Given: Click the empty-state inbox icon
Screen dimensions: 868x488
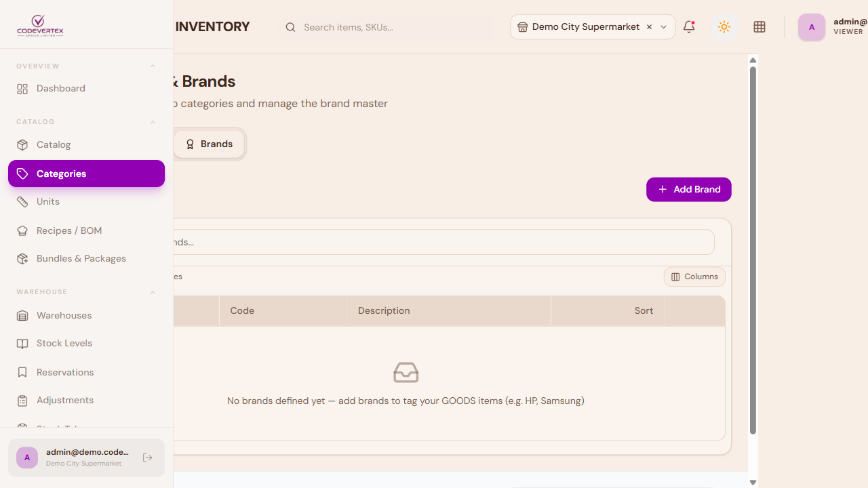Looking at the screenshot, I should tap(406, 373).
